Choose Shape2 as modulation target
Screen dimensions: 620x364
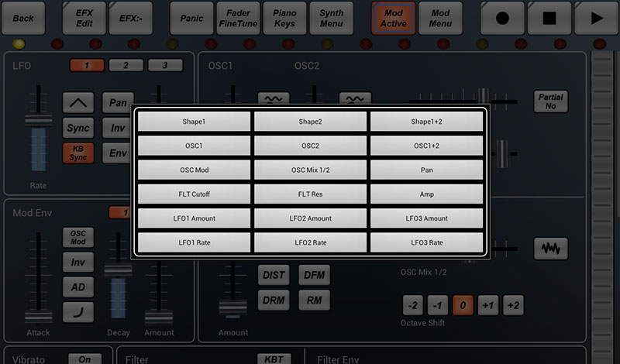311,122
